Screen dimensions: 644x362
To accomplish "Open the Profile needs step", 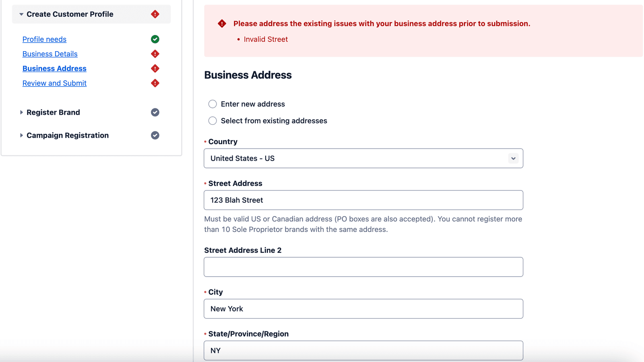I will click(44, 39).
